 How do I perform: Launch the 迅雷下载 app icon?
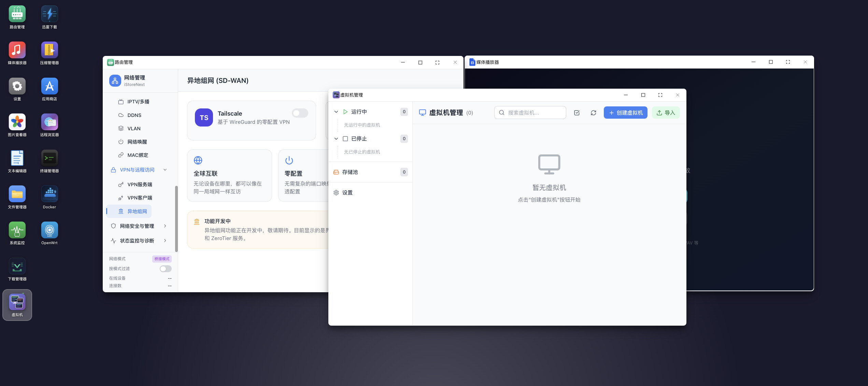pos(49,14)
